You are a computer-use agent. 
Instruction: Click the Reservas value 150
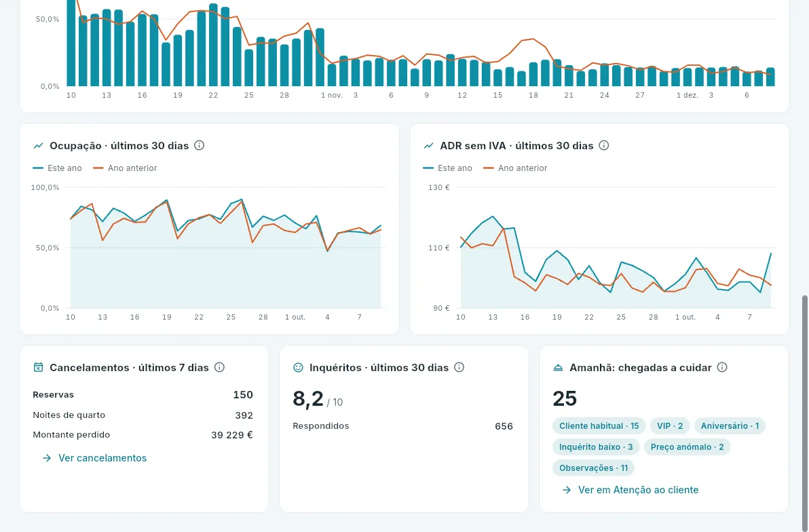(x=243, y=395)
